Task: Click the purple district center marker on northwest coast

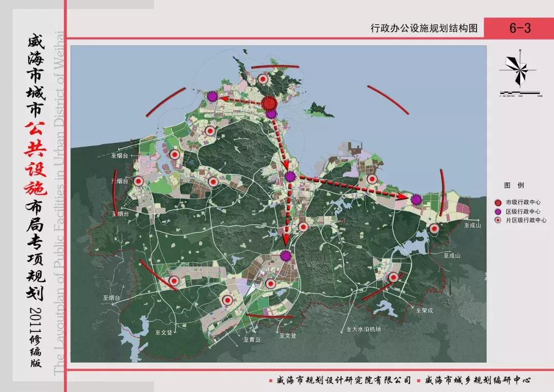Action: point(213,95)
